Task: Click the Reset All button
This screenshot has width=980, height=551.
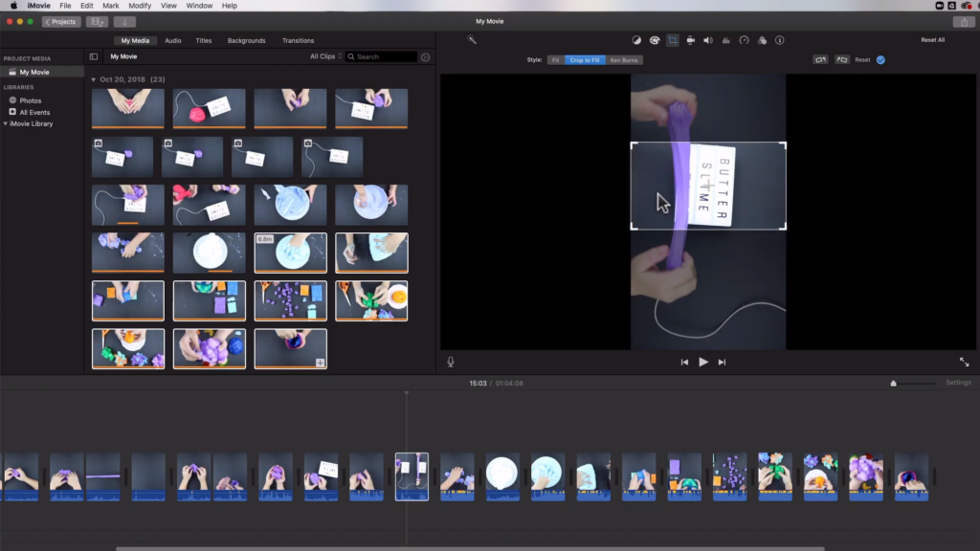Action: (x=931, y=40)
